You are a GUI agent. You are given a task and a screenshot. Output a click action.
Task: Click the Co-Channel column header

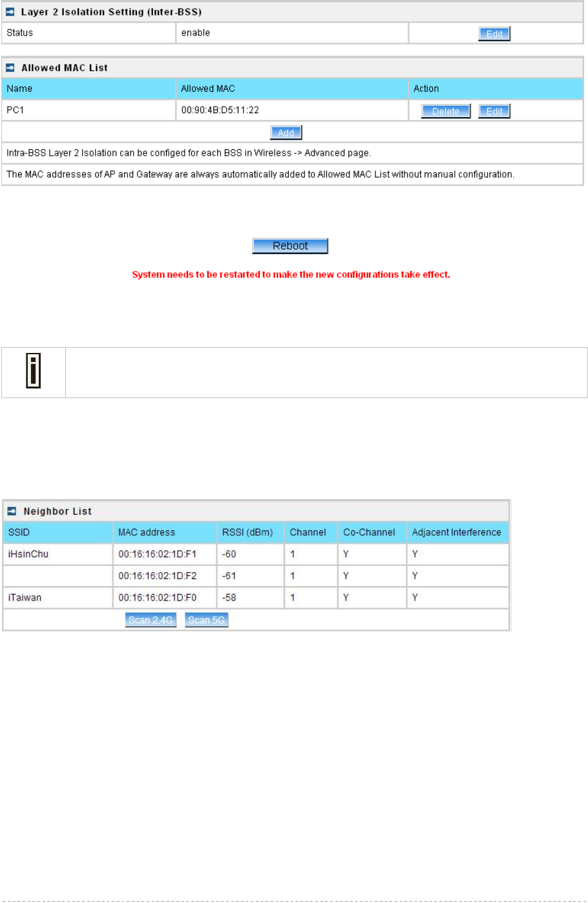pyautogui.click(x=372, y=533)
